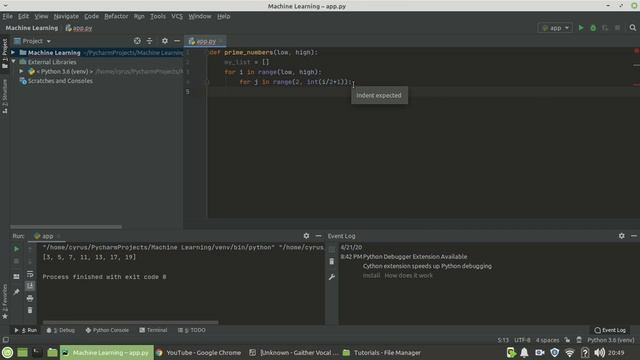Open YouTube - Google Chrome from taskbar
This screenshot has width=640, height=360.
point(199,353)
